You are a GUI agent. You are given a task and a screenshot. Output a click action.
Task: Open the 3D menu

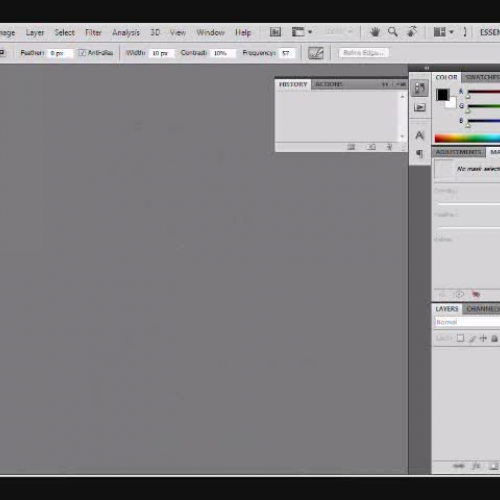pos(155,32)
